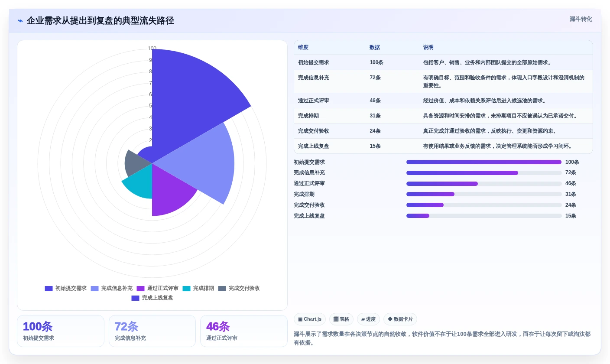Click the 说明 table column header
610x364 pixels.
(x=428, y=48)
